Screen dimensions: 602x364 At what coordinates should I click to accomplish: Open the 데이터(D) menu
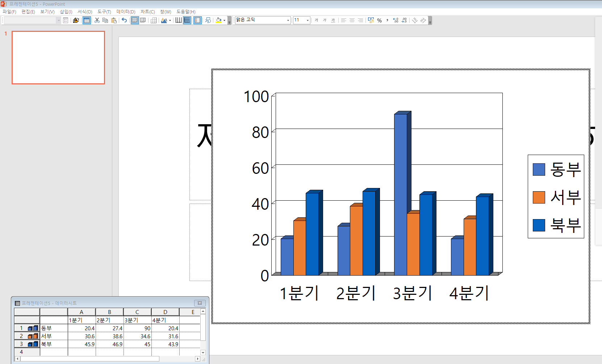[x=126, y=12]
